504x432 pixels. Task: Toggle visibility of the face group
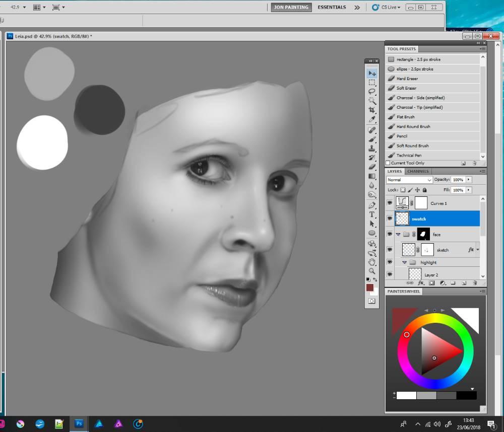(389, 234)
